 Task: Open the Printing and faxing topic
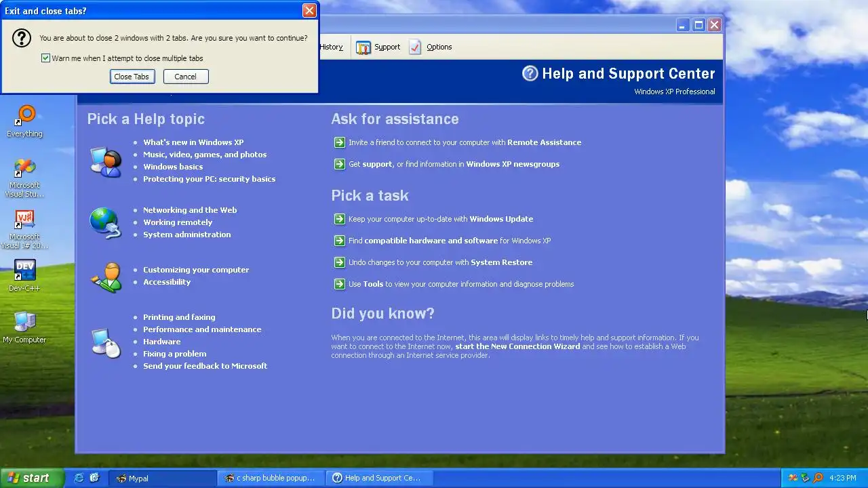(x=179, y=317)
